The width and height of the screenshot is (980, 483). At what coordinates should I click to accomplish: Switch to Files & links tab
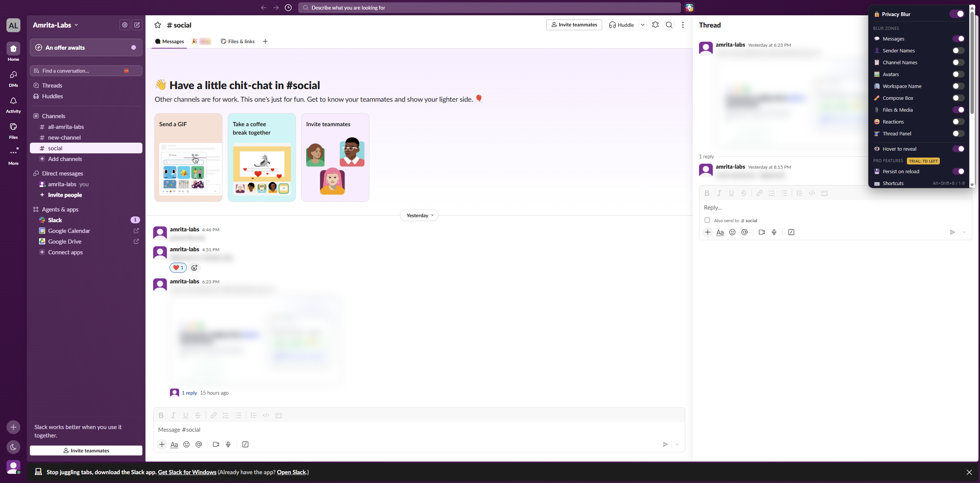[x=238, y=41]
